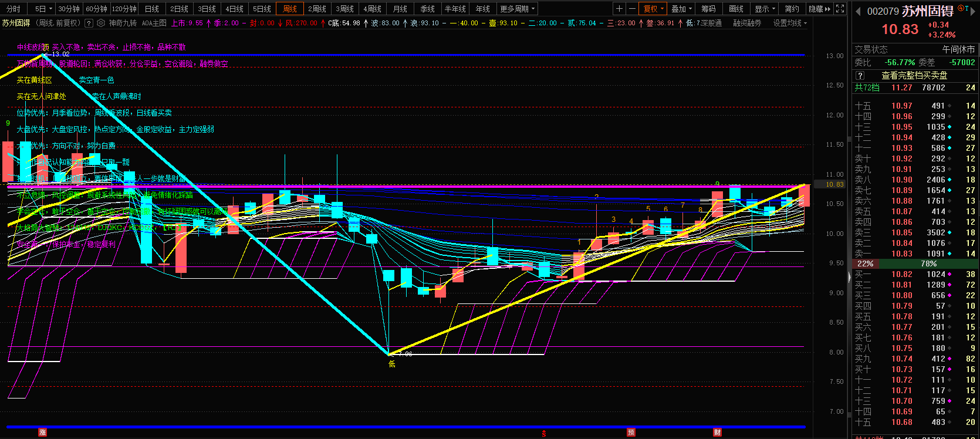Viewport: 980px width, 439px height.
Task: Select the 3日线 tab
Action: point(207,9)
